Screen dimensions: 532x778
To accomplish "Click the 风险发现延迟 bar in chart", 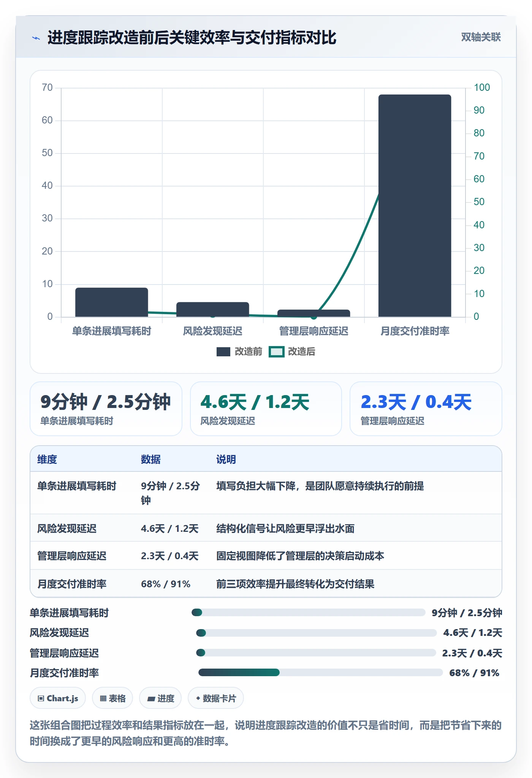I will (213, 309).
